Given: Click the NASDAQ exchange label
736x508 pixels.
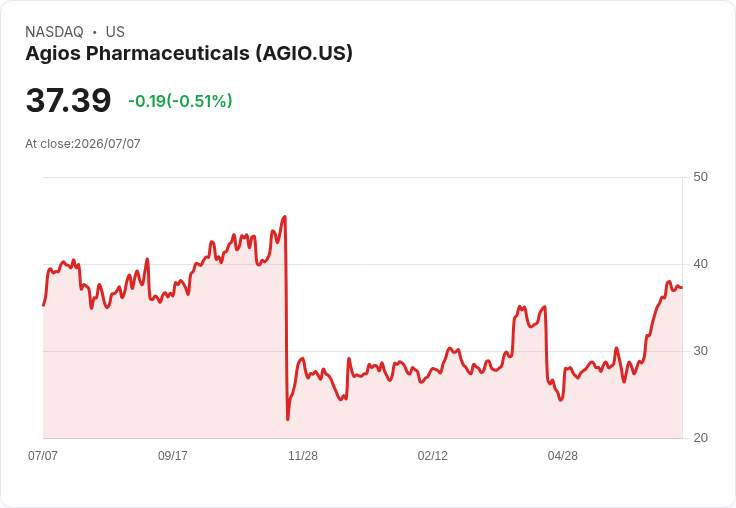Looking at the screenshot, I should pyautogui.click(x=54, y=32).
